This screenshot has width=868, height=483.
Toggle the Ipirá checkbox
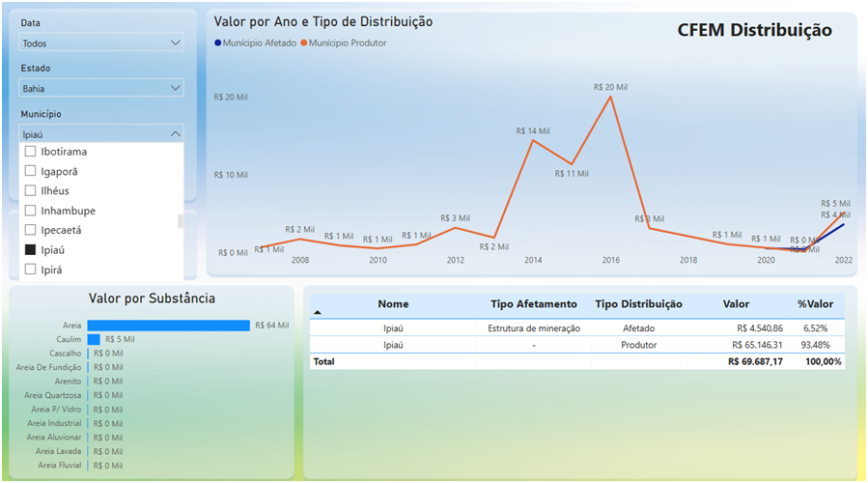(31, 270)
